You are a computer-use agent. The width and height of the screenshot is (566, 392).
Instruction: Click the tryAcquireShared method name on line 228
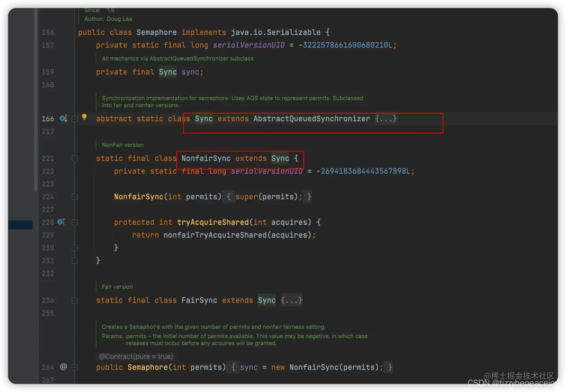(213, 222)
